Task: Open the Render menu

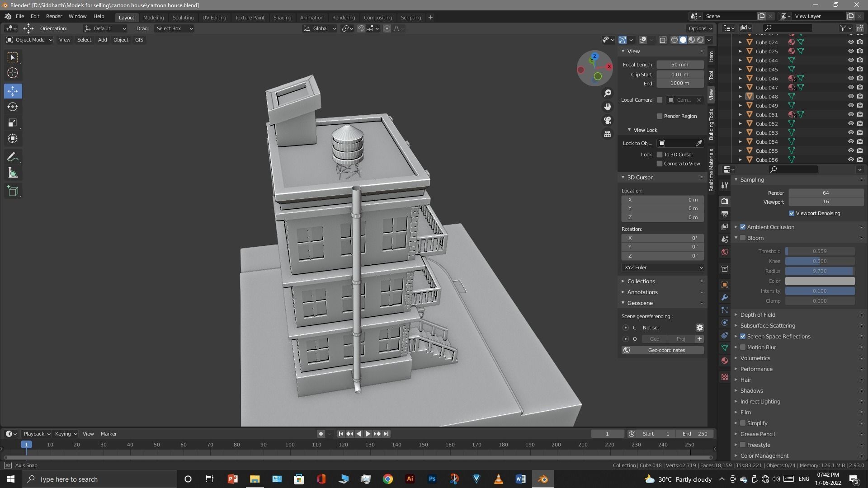Action: click(54, 16)
